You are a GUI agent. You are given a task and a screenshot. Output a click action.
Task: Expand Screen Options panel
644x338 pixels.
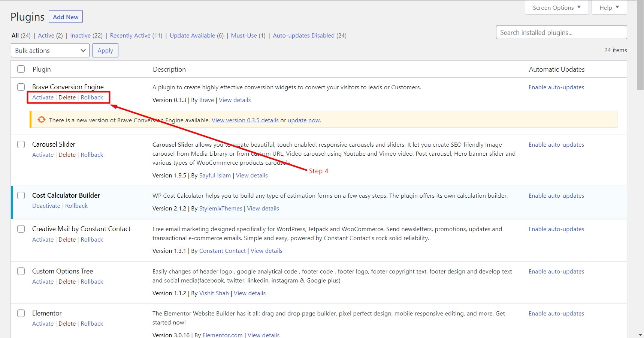click(557, 8)
